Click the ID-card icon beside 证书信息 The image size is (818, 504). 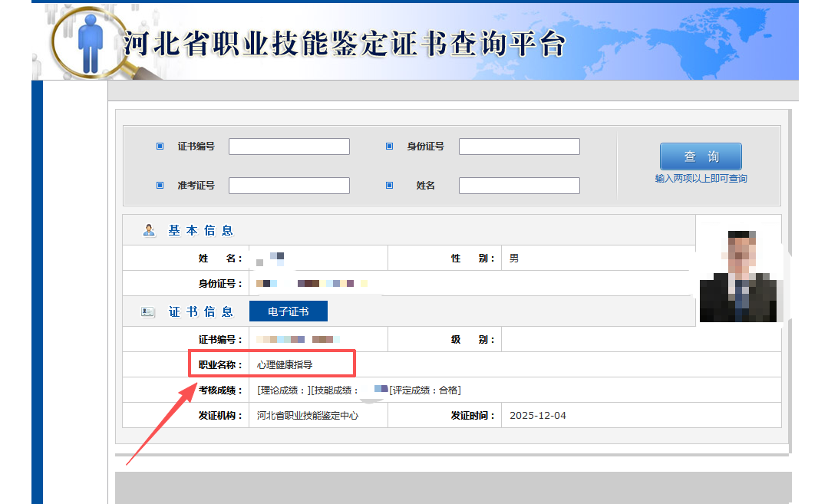pyautogui.click(x=147, y=311)
